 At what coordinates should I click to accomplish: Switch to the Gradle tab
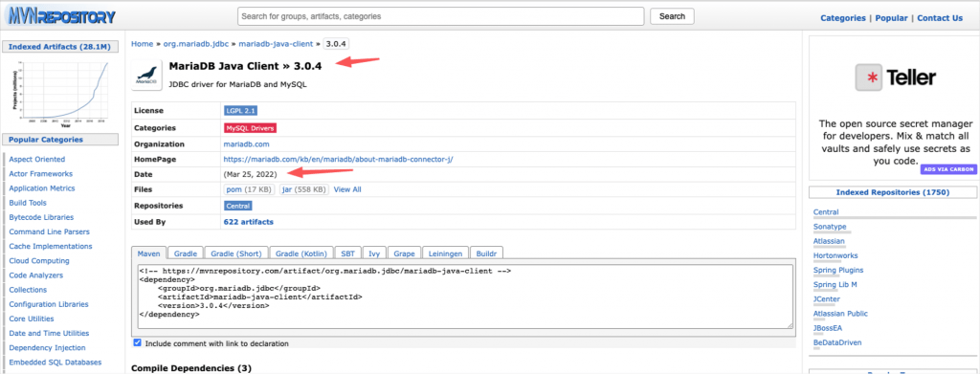pyautogui.click(x=185, y=253)
